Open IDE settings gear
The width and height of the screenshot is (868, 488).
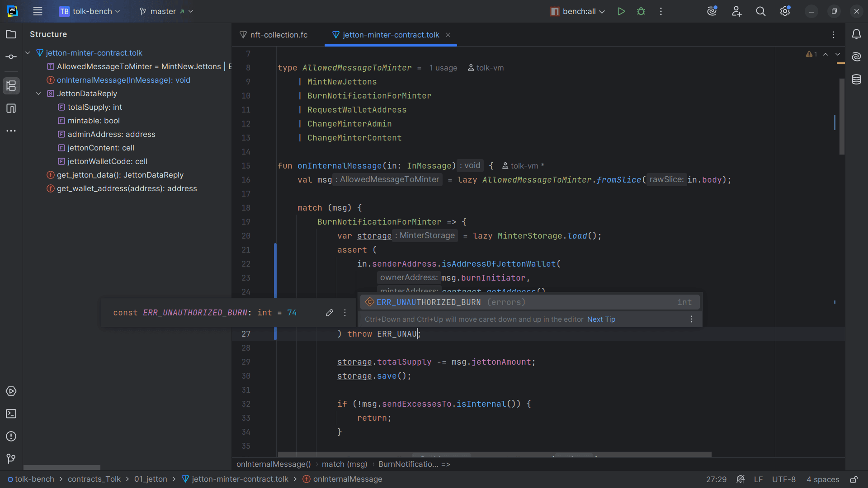point(785,11)
